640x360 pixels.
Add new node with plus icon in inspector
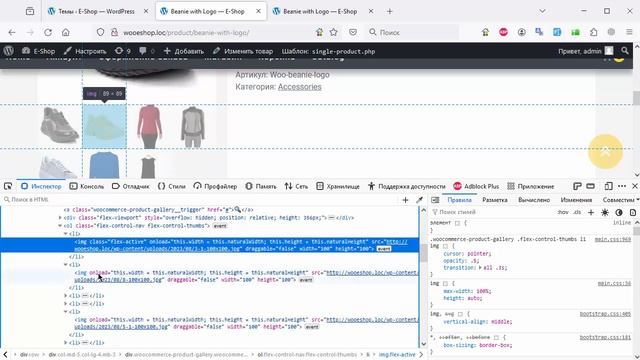405,200
